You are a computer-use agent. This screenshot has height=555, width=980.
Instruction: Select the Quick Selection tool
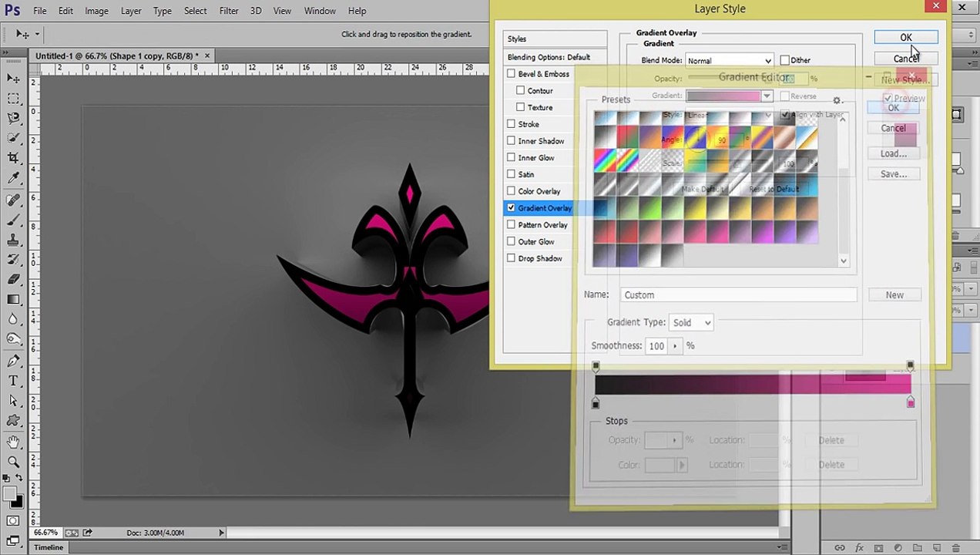(14, 138)
